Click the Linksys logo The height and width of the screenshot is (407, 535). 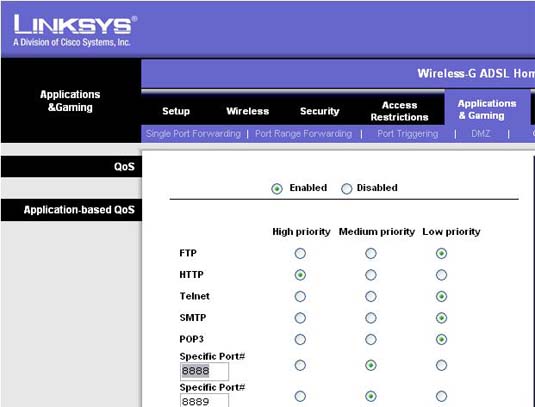[x=75, y=30]
